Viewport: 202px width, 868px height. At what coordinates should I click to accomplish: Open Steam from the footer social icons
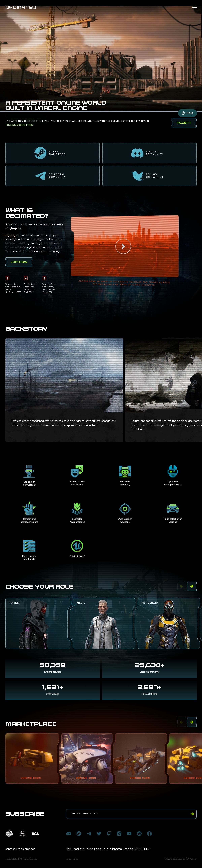(x=79, y=833)
